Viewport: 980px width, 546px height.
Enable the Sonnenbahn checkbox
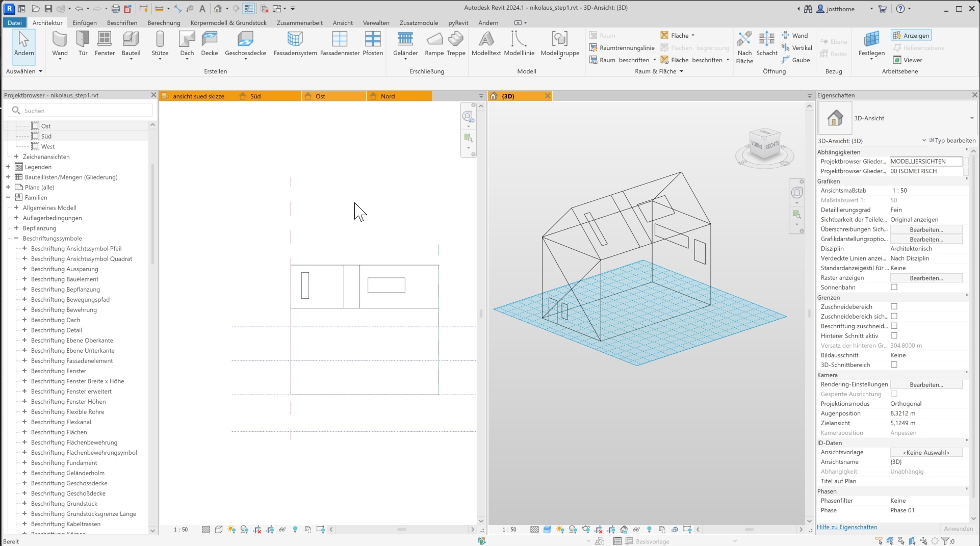click(894, 288)
